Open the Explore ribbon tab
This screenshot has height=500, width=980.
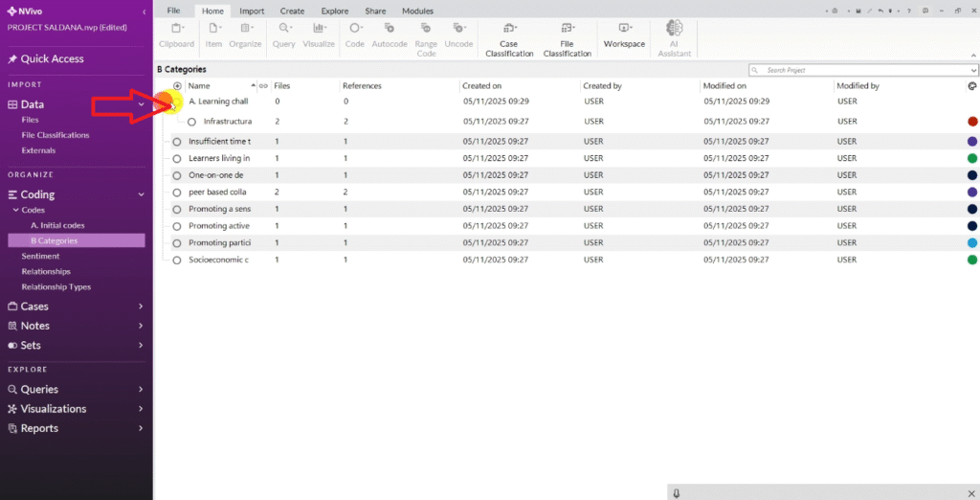[334, 11]
